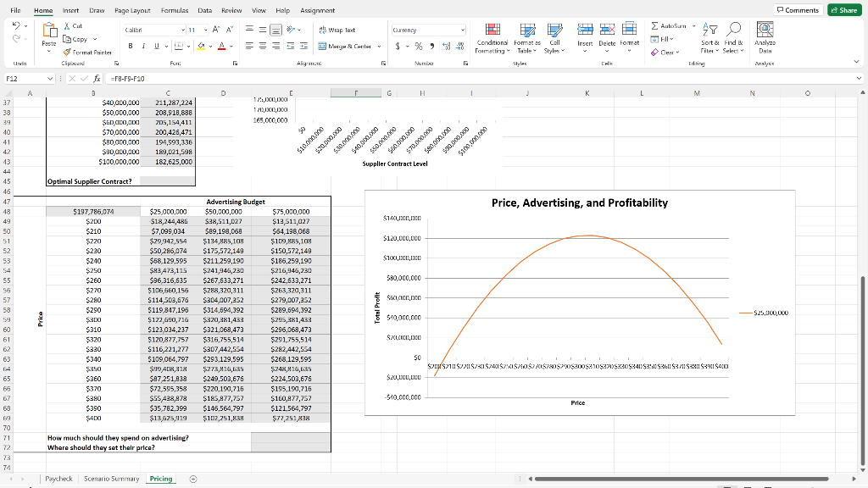Open Sort & Filter tool
The height and width of the screenshot is (488, 868).
(709, 33)
